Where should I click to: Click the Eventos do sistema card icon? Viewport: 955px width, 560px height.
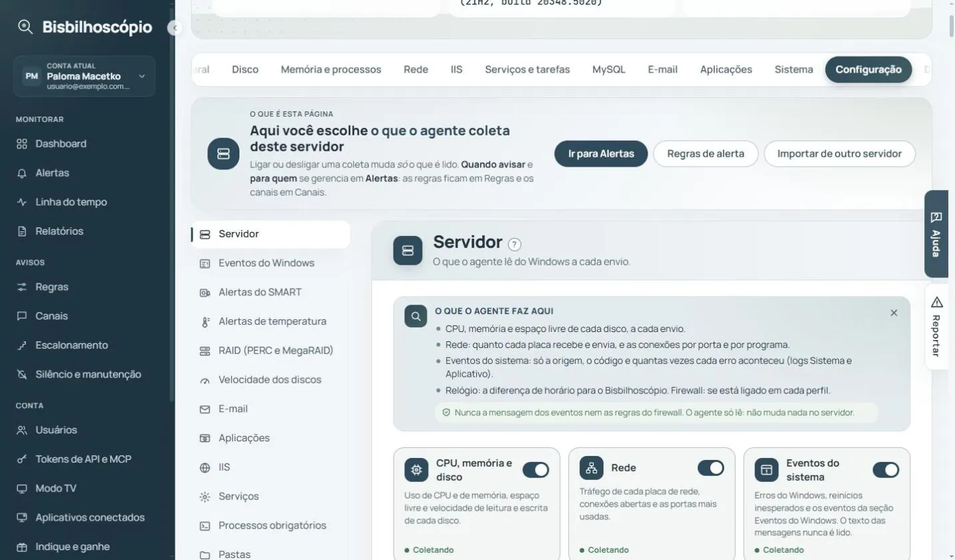(767, 470)
